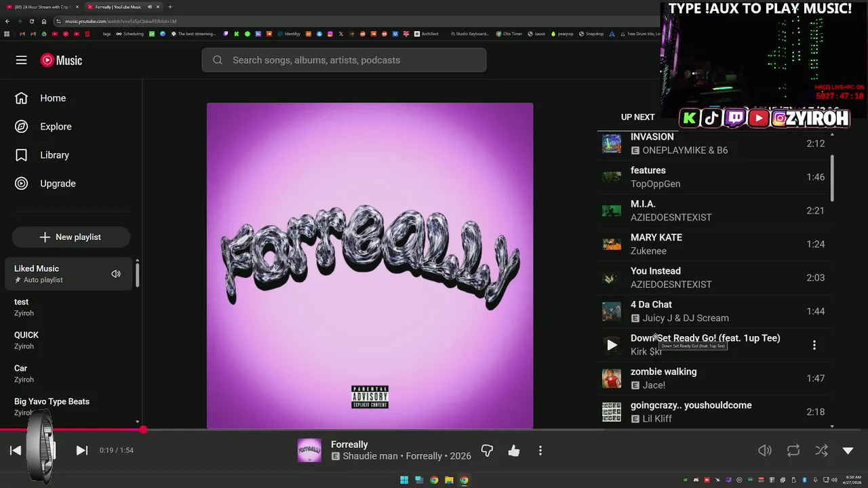Viewport: 868px width, 488px height.
Task: Click zombie walking track thumbnail
Action: click(x=612, y=378)
